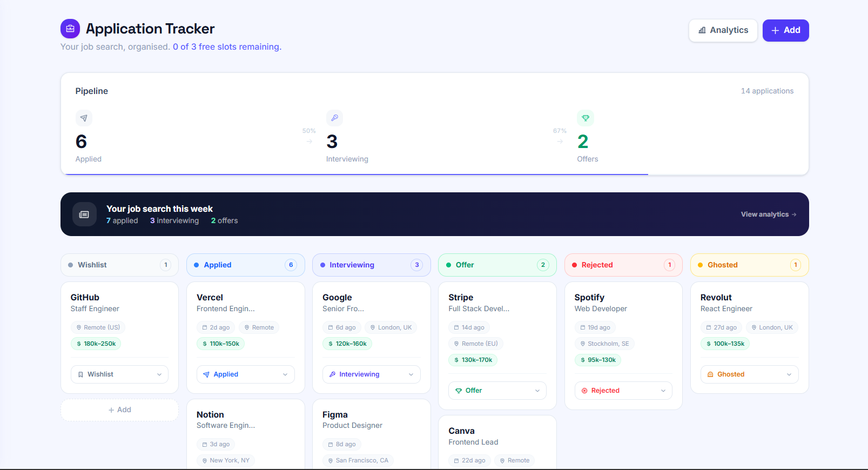Click 2 offers stat in weekly banner

(224, 221)
